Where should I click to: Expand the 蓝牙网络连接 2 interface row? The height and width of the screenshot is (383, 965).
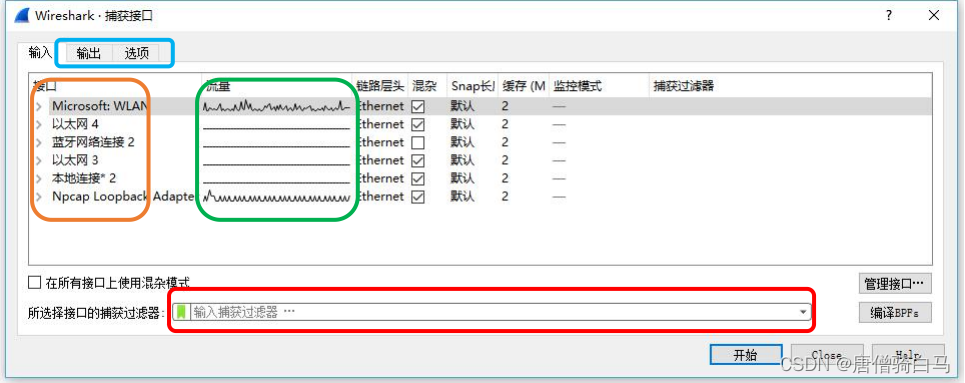39,142
